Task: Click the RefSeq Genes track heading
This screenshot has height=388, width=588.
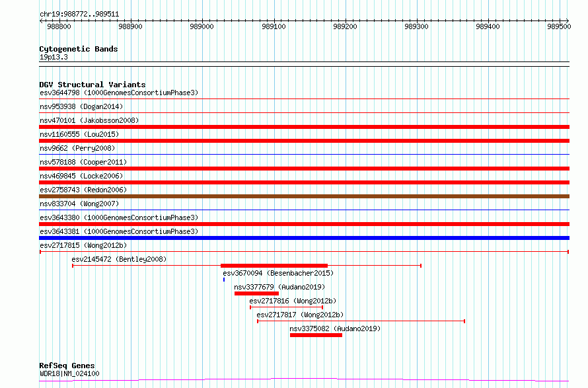Action: click(67, 366)
